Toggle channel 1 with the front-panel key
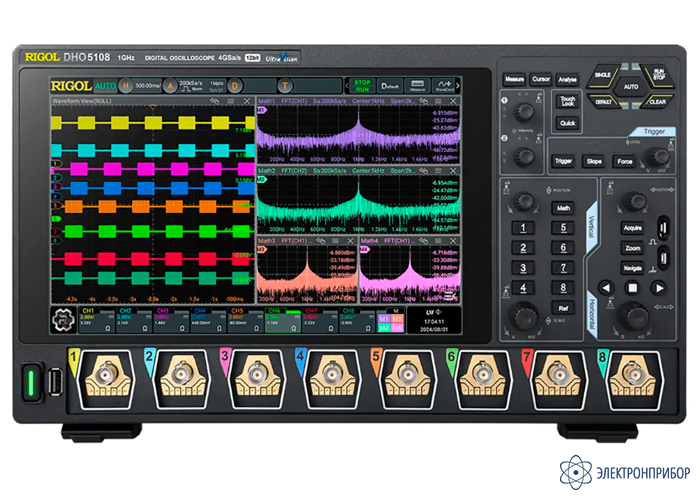Screen dimensions: 700x500 click(523, 228)
